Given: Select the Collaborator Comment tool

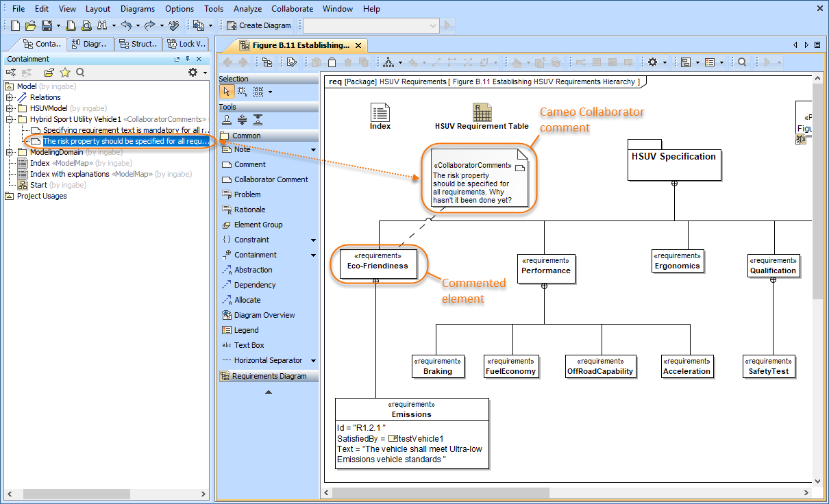Looking at the screenshot, I should pos(271,179).
